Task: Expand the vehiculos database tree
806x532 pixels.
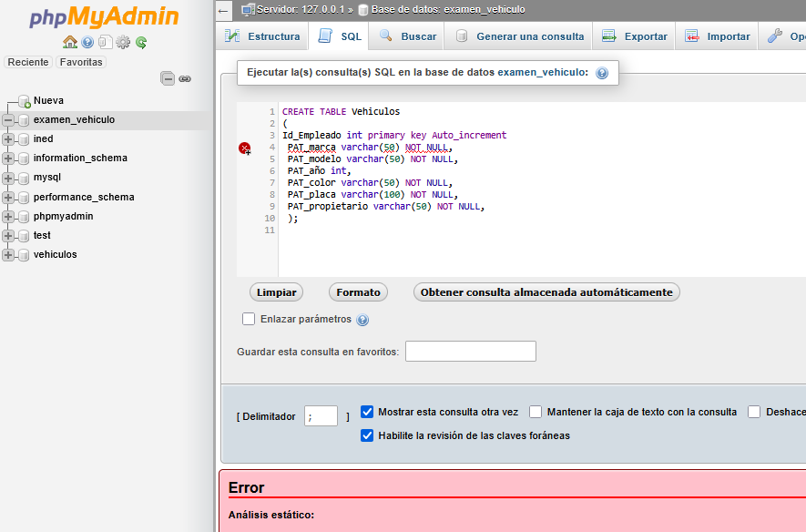Action: (9, 255)
